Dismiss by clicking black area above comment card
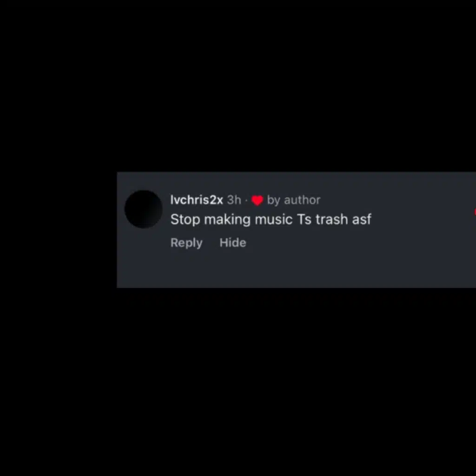The height and width of the screenshot is (476, 476). tap(238, 85)
